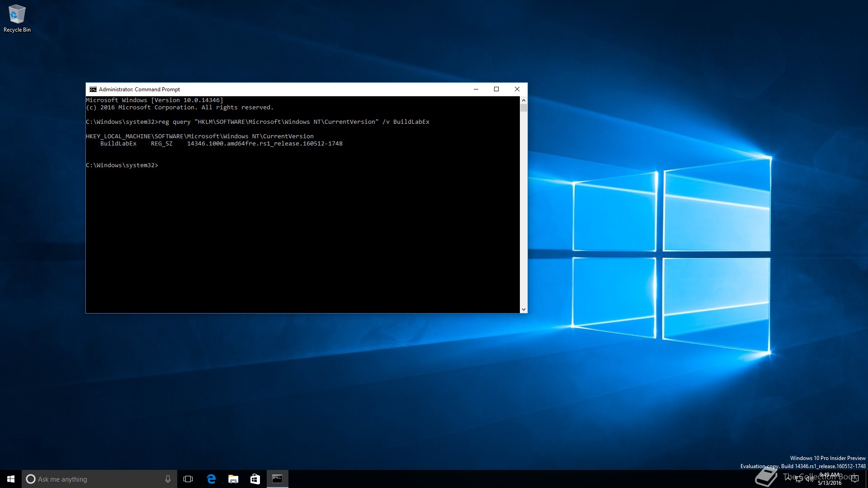Click the copyright line "(c) 2016 Microsoft Corporation"
This screenshot has width=868, height=488.
click(x=180, y=108)
